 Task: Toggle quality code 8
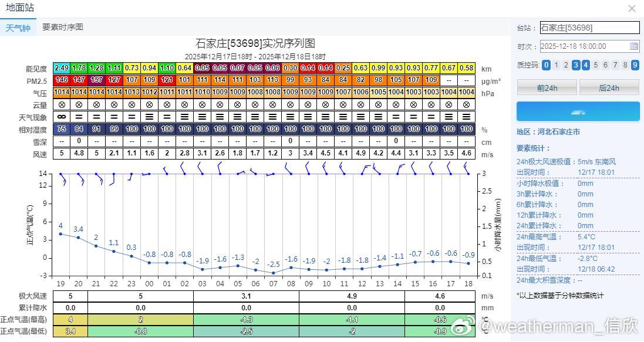[x=625, y=65]
